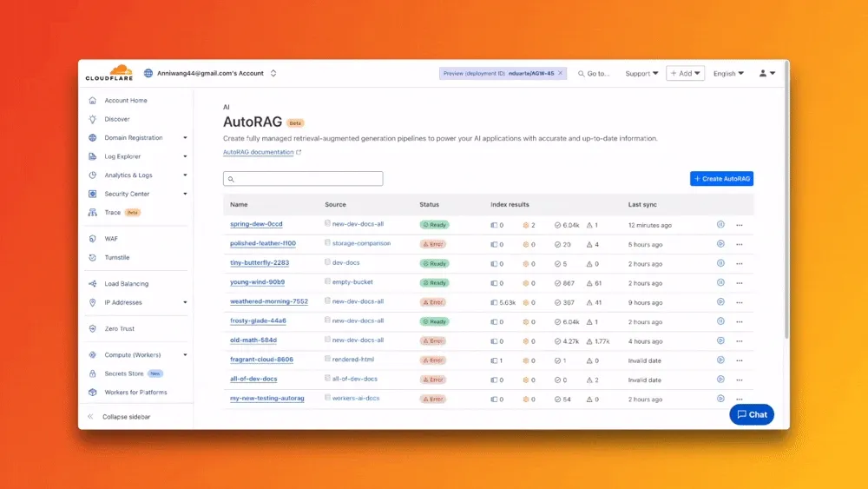Open three-dot menu for tiny-butterfly-2283
The width and height of the screenshot is (868, 489).
coord(740,263)
